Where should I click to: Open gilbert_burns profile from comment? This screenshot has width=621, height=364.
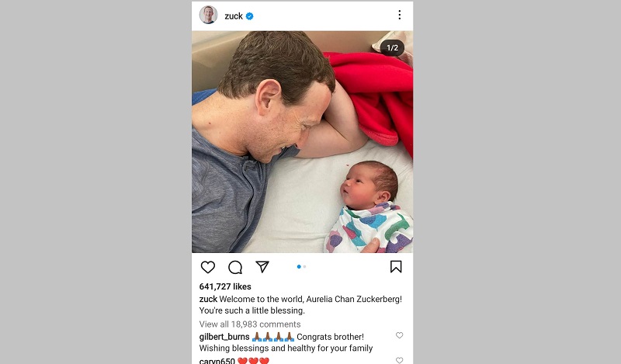coord(224,337)
